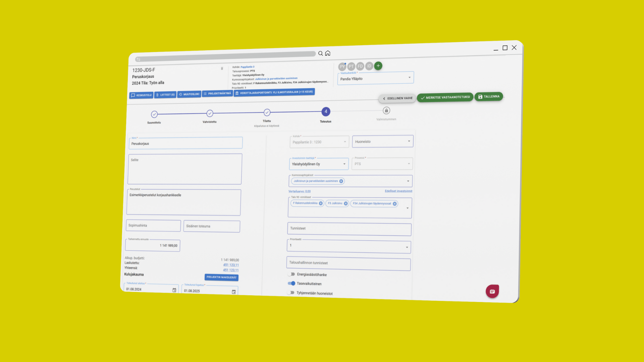
Task: Toggle the Tyhjennetään huoneistot switch
Action: [291, 293]
